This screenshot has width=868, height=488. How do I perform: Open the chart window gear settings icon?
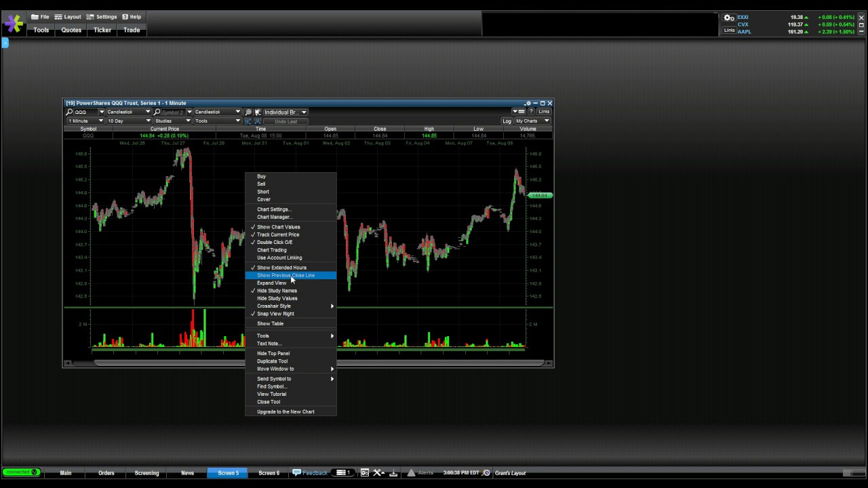point(528,104)
